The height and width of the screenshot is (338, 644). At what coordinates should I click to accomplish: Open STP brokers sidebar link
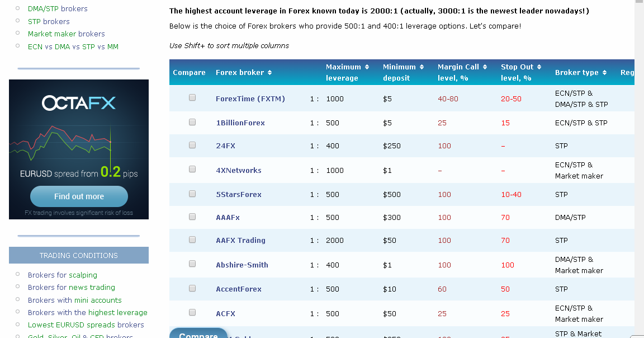tap(49, 21)
